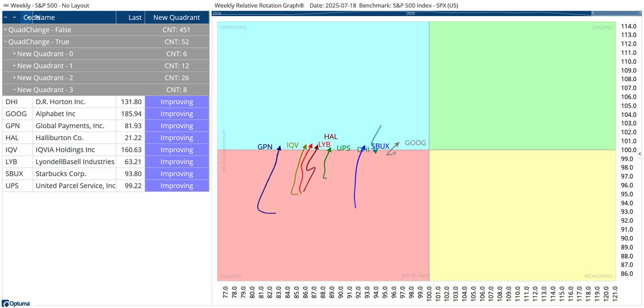
Task: Click the D.R. Horton Inc. name cell
Action: click(74, 102)
